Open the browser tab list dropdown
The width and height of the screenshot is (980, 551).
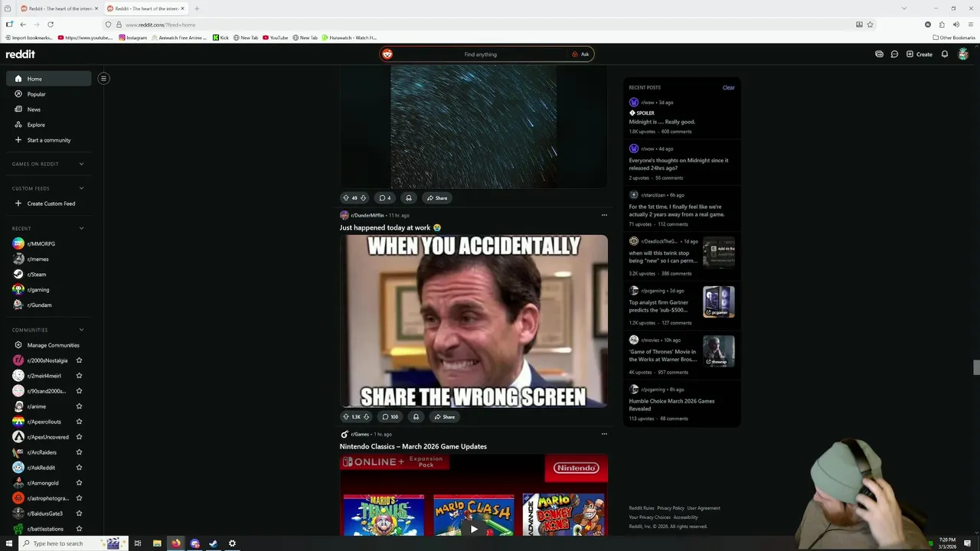pyautogui.click(x=904, y=8)
